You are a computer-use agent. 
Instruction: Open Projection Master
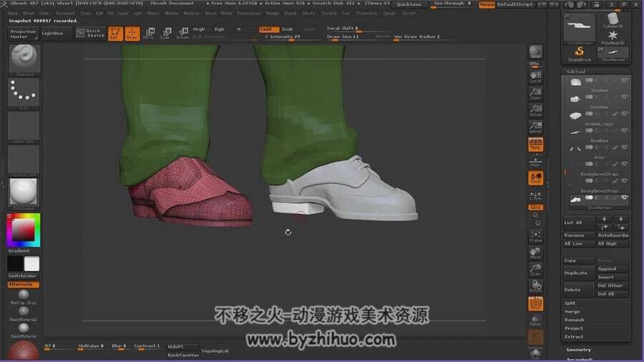tap(23, 34)
